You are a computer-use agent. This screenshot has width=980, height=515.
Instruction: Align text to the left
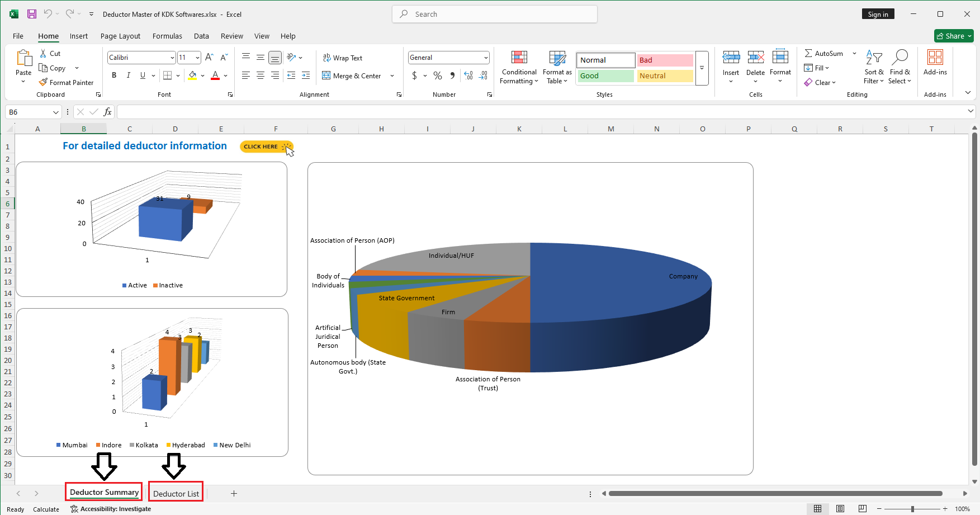point(246,75)
